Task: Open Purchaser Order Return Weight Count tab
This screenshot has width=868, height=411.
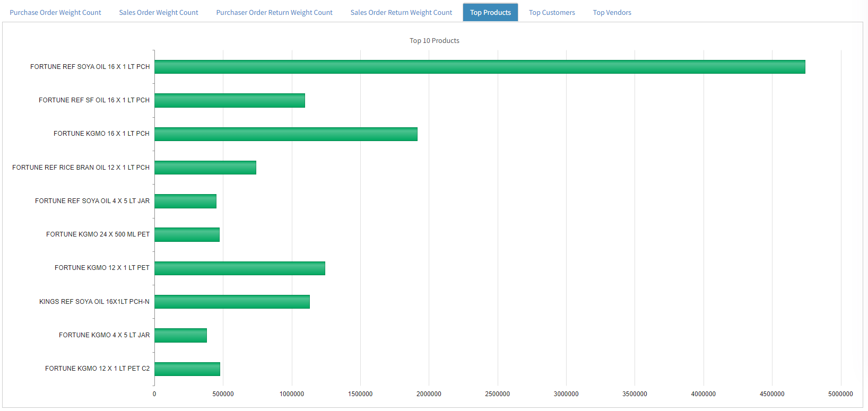Action: tap(274, 12)
